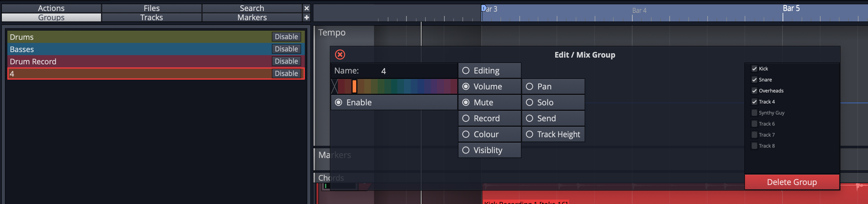The width and height of the screenshot is (868, 204).
Task: Close the Edit / Mix Group dialog
Action: [340, 55]
